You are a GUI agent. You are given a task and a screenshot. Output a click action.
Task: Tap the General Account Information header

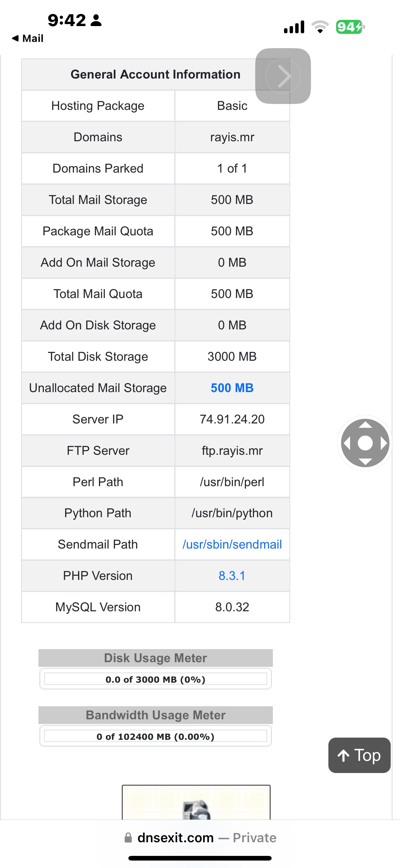click(x=155, y=75)
